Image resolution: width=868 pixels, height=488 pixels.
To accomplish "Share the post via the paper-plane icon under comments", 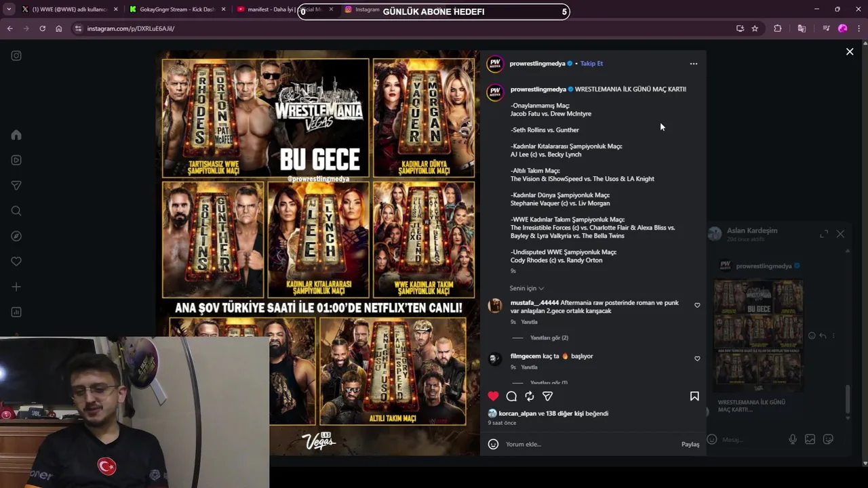I will (x=547, y=396).
